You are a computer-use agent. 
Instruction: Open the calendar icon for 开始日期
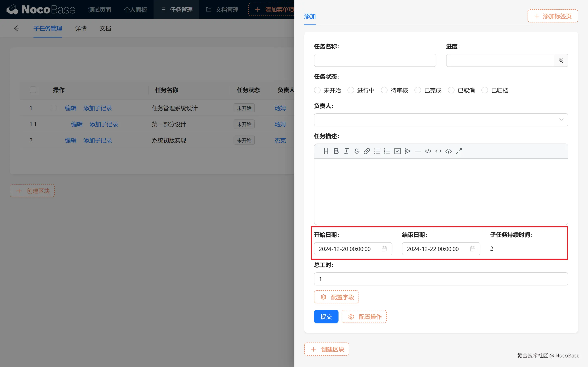[x=384, y=249]
